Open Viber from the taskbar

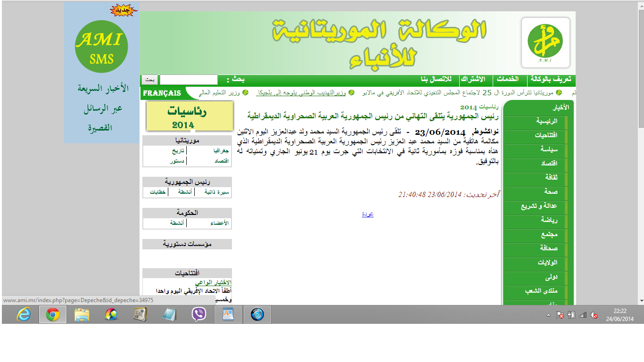(198, 314)
